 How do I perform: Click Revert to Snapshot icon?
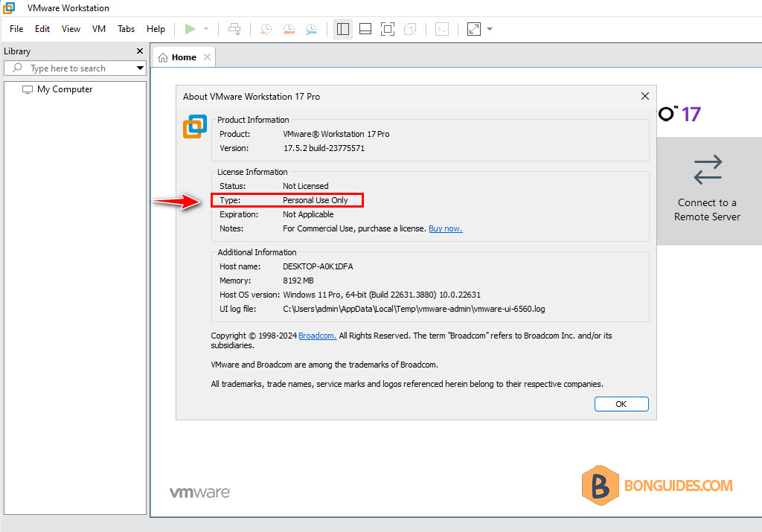[x=289, y=29]
